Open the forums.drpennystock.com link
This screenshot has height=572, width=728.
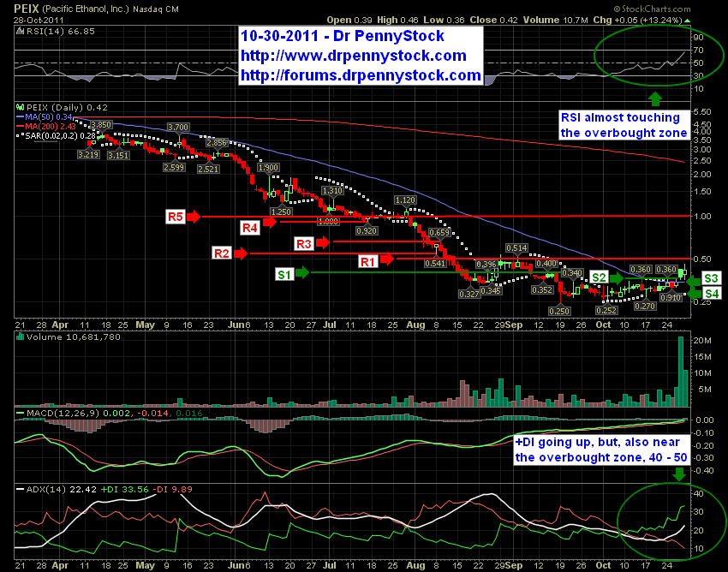coord(361,75)
